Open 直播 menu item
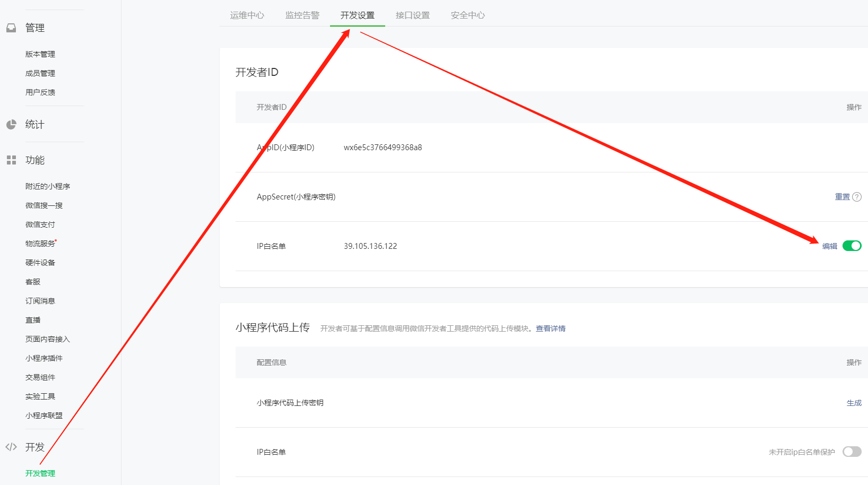The width and height of the screenshot is (868, 485). [x=33, y=320]
